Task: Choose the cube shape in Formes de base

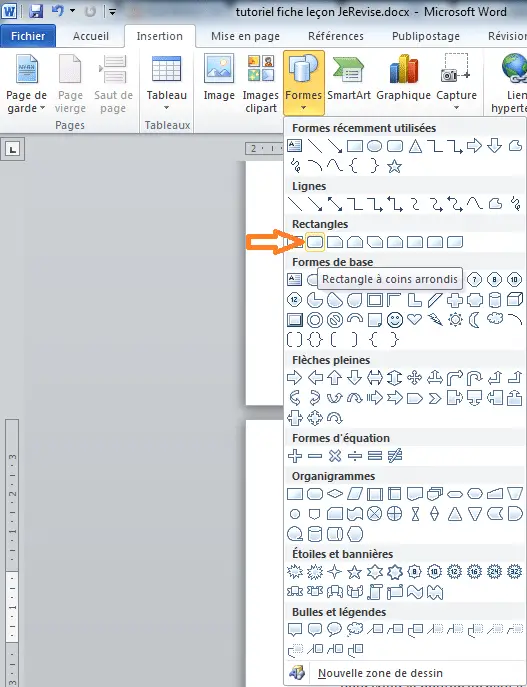Action: [x=515, y=300]
